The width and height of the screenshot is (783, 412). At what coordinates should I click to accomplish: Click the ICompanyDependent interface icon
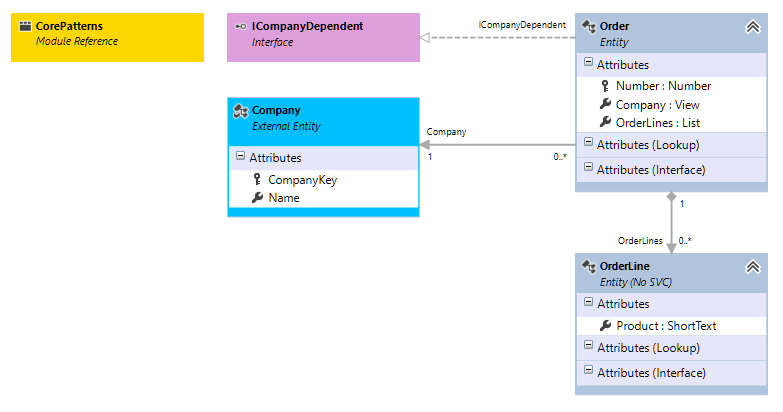(x=241, y=26)
